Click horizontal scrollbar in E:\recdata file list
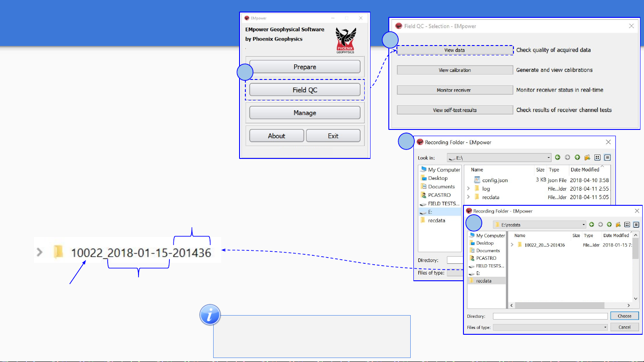Image resolution: width=644 pixels, height=362 pixels. click(570, 305)
